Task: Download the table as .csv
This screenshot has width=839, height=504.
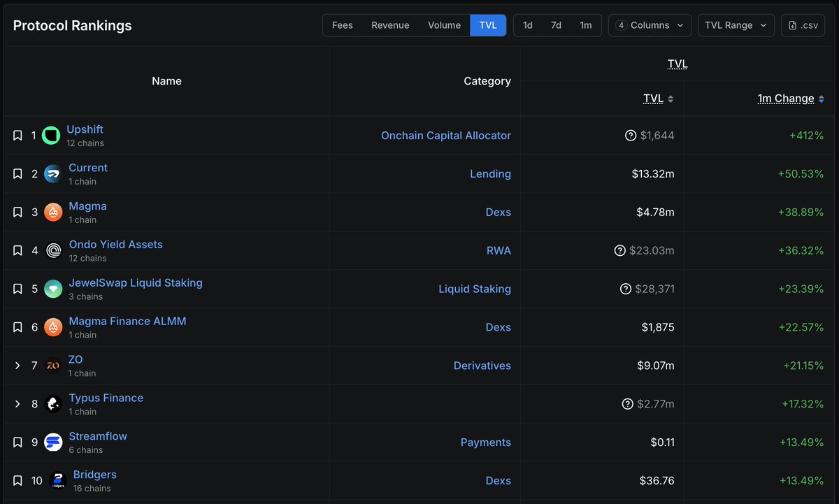Action: pyautogui.click(x=803, y=25)
